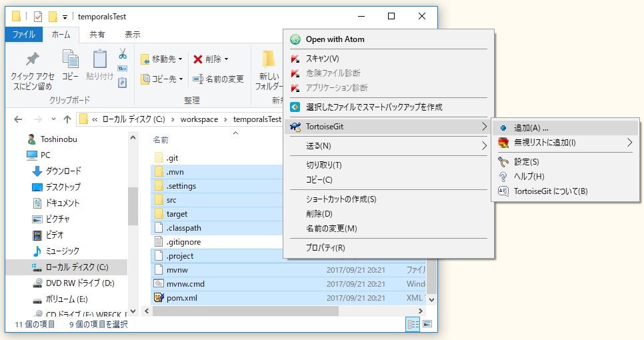Choose コピー(C) from the context menu
Viewport: 644px width, 340px height.
388,180
